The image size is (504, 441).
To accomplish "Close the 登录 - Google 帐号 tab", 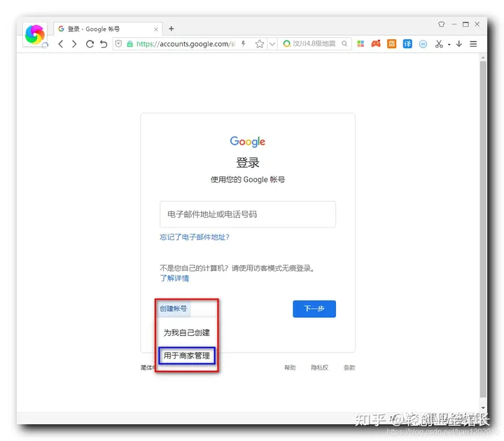I will [156, 29].
